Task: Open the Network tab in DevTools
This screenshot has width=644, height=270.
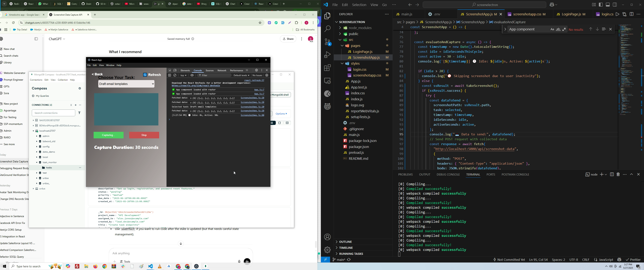Action: pyautogui.click(x=222, y=71)
